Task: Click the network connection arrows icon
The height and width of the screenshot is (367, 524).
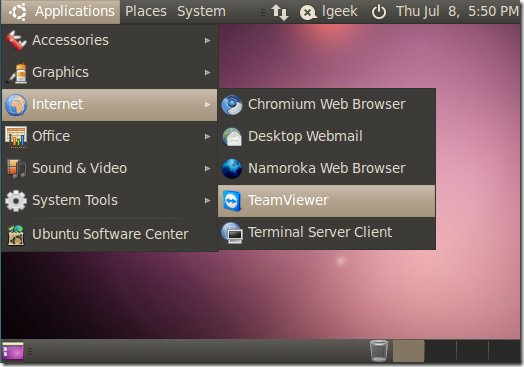Action: [280, 12]
